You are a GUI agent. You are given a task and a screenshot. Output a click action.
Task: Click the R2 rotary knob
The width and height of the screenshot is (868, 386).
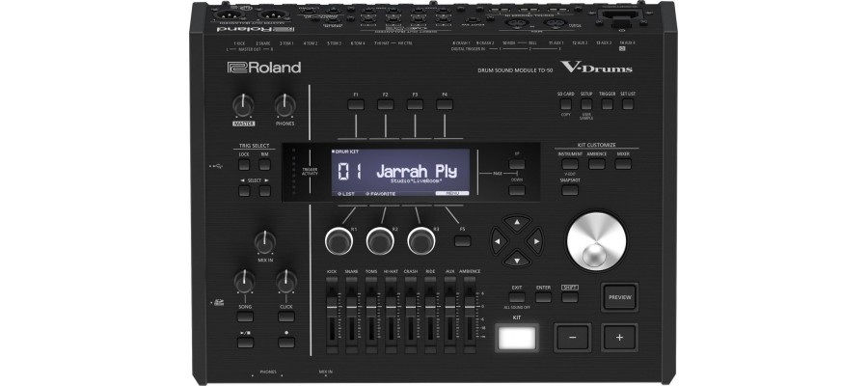tap(380, 241)
